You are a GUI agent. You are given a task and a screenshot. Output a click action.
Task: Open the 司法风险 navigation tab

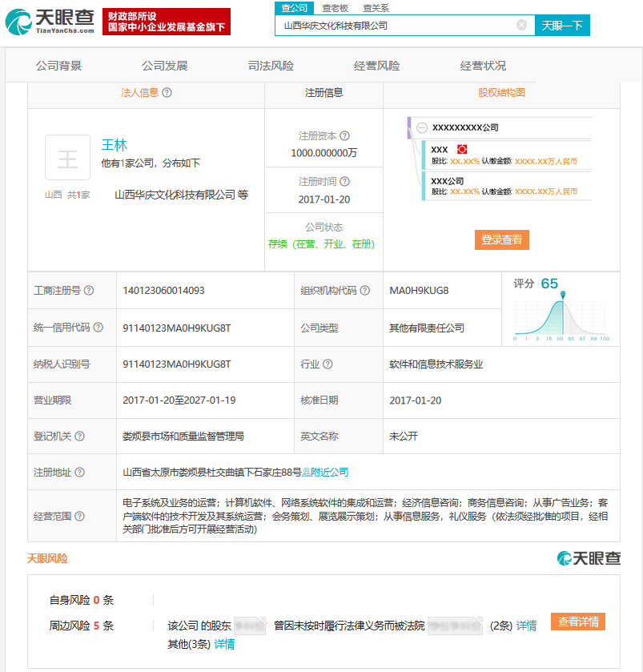271,66
